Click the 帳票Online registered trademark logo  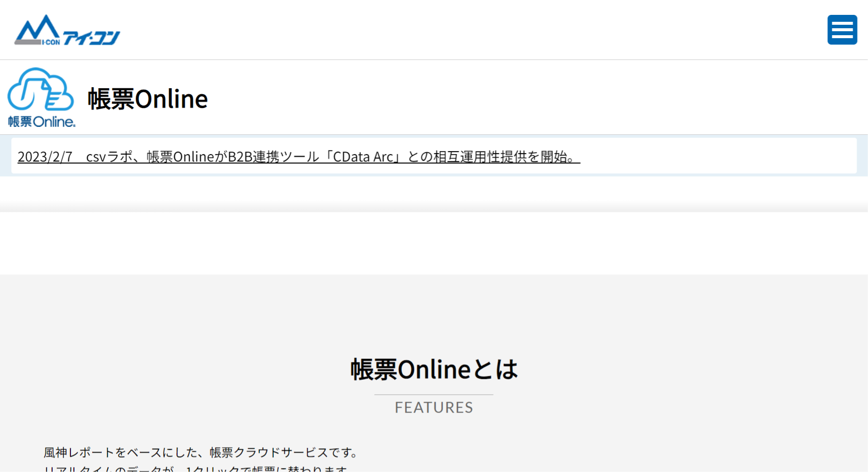click(x=41, y=97)
